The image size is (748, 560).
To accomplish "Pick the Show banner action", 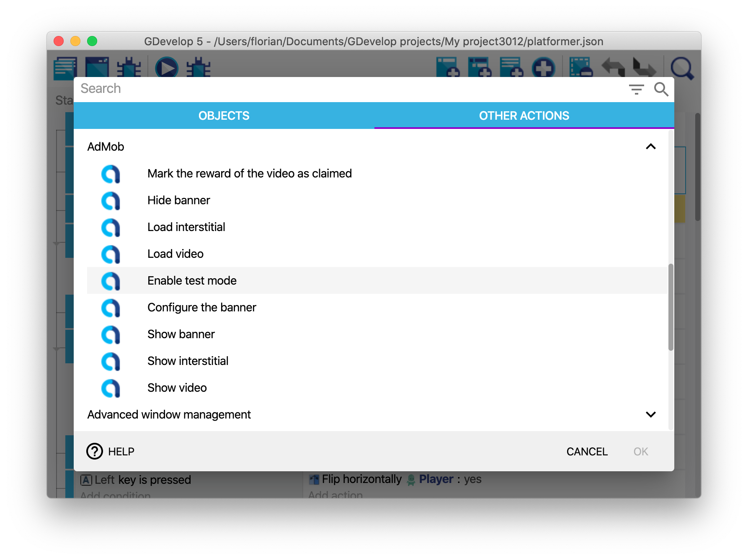I will 181,334.
